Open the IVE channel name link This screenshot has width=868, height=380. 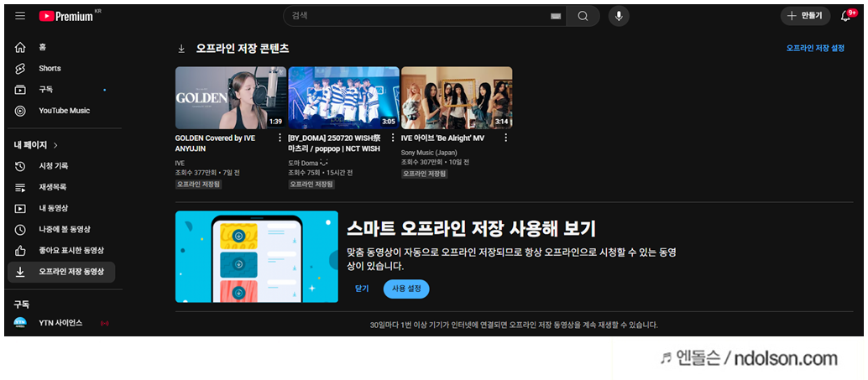pyautogui.click(x=180, y=164)
